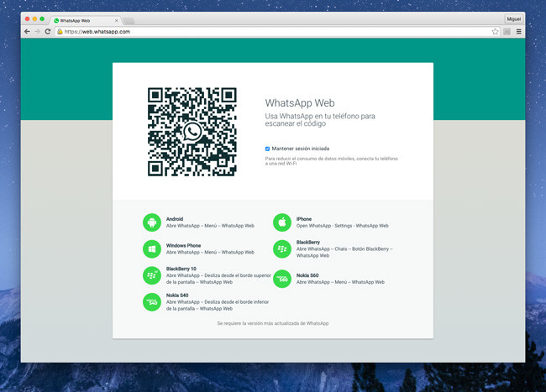Switch to the WhatsApp Web tab

click(x=86, y=20)
